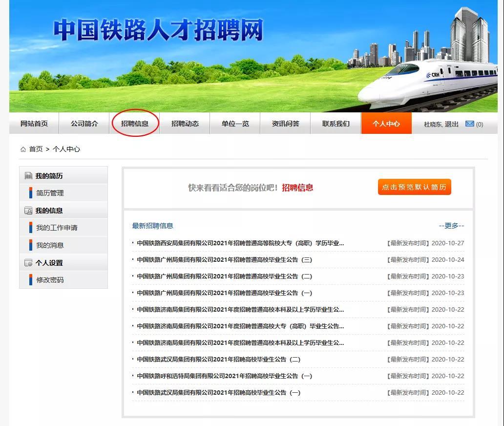Viewport: 504px width, 426px height.
Task: Select the circled 招聘信息 navigation tab
Action: tap(135, 124)
